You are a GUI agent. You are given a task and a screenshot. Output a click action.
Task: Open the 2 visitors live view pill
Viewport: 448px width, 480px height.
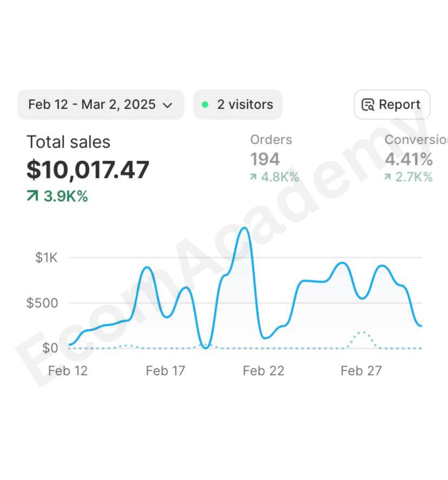point(238,105)
